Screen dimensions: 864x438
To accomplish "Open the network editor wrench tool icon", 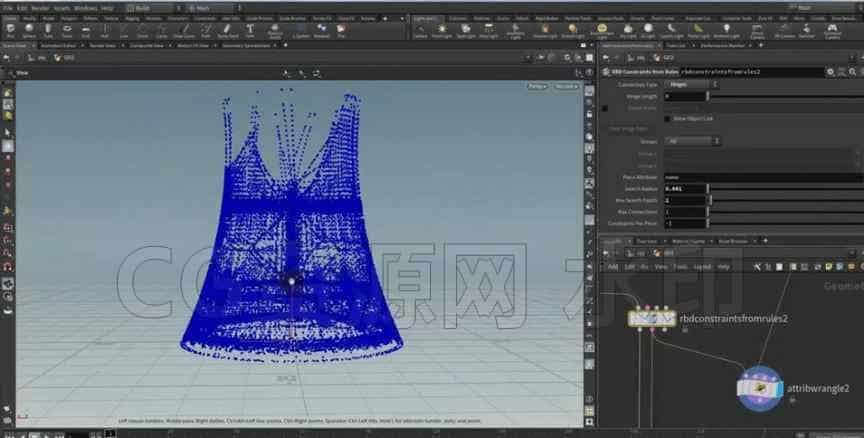I will (757, 267).
